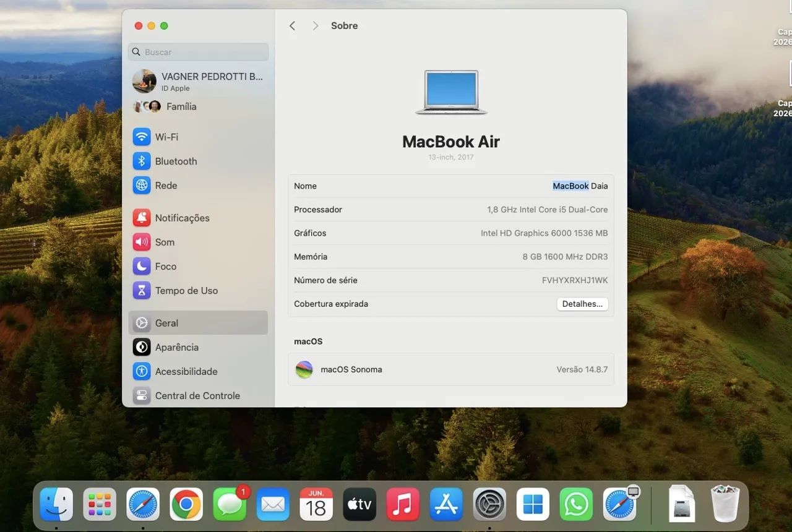The image size is (792, 532).
Task: Open WhatsApp from the Dock
Action: tap(576, 504)
